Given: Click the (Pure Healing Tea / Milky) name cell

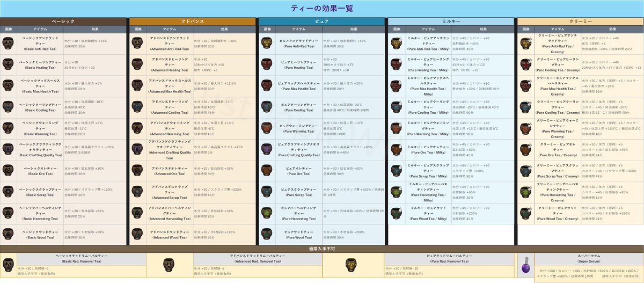Looking at the screenshot, I should point(428,64).
